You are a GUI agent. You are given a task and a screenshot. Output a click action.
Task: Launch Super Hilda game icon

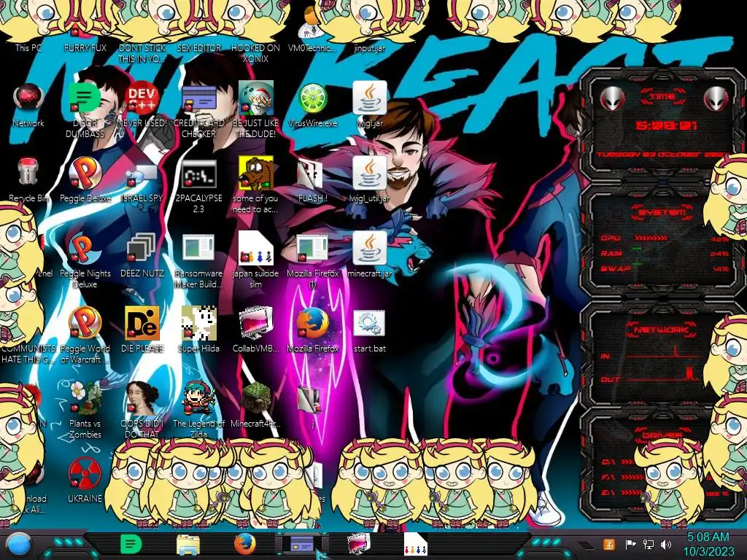[198, 330]
